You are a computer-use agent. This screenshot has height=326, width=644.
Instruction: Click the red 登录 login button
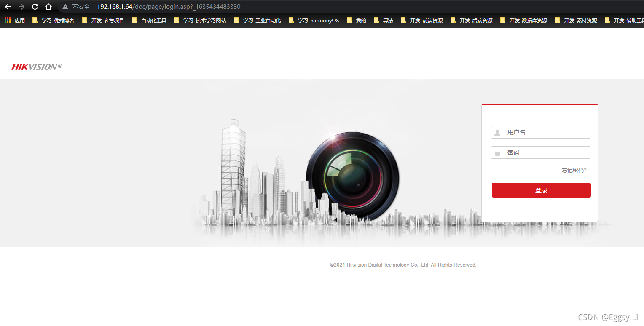(x=541, y=190)
